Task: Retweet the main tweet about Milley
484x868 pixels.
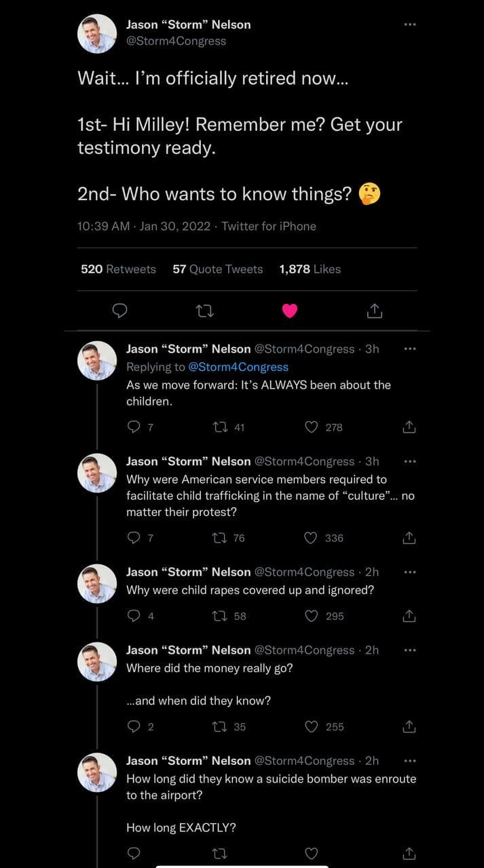Action: click(x=204, y=311)
